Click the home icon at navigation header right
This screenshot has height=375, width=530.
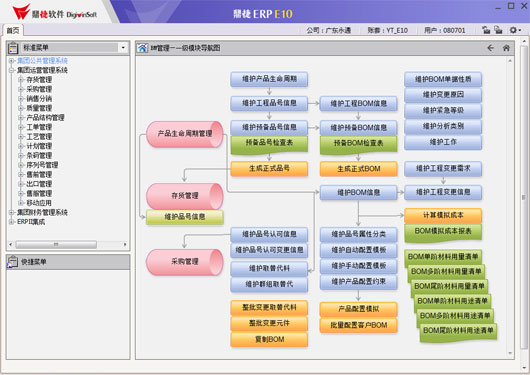506,48
